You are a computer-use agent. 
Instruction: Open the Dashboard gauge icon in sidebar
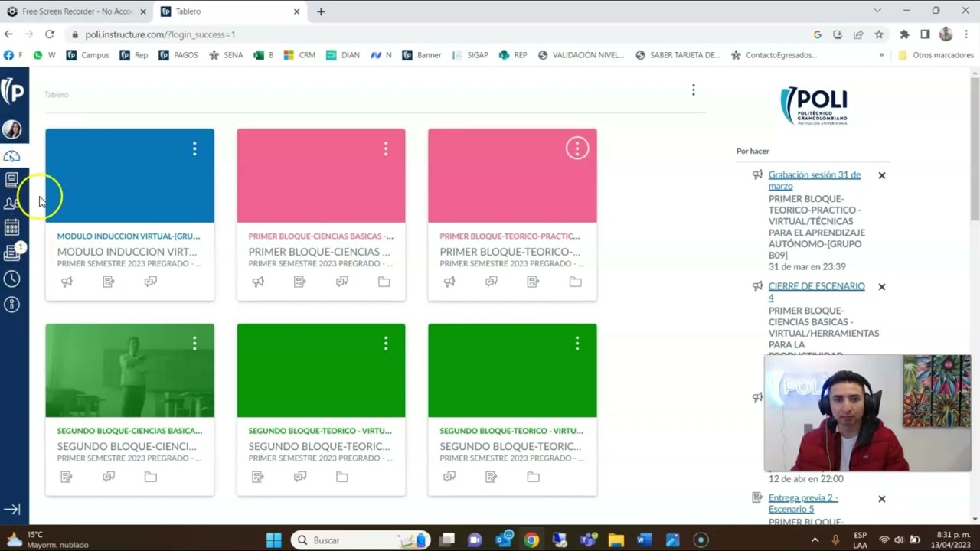pos(11,156)
